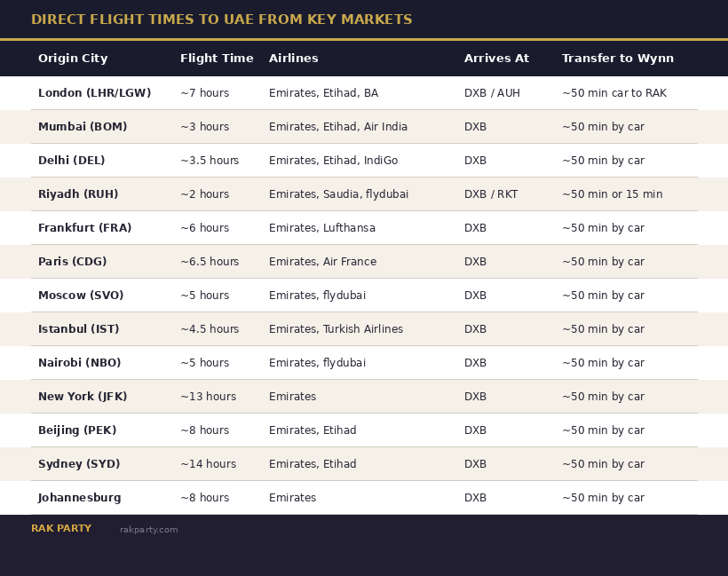Select the Moscow (SVO) origin cell
The width and height of the screenshot is (728, 576).
(x=81, y=296)
